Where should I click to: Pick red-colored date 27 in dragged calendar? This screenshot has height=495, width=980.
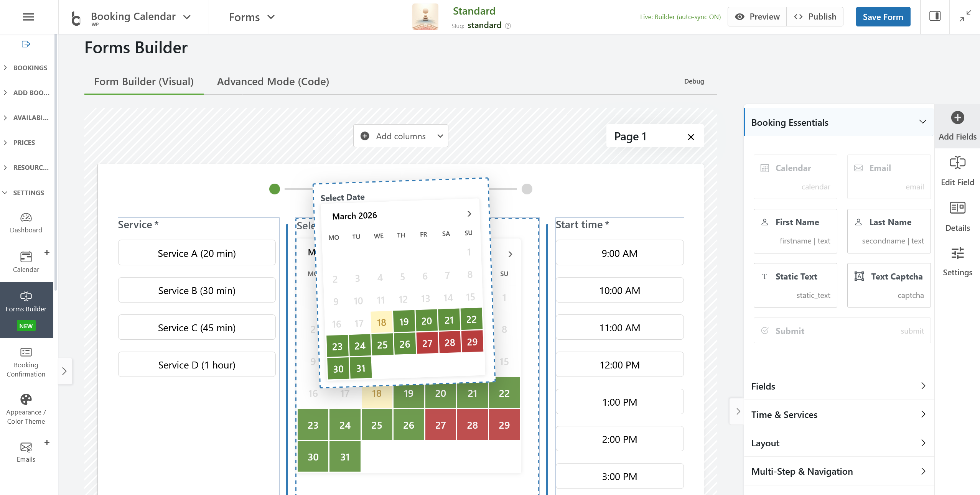click(427, 344)
